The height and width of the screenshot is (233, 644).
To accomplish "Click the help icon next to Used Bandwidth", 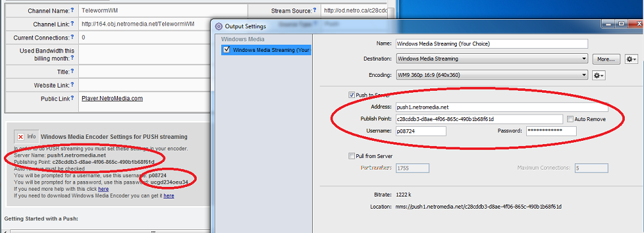I will pyautogui.click(x=72, y=58).
